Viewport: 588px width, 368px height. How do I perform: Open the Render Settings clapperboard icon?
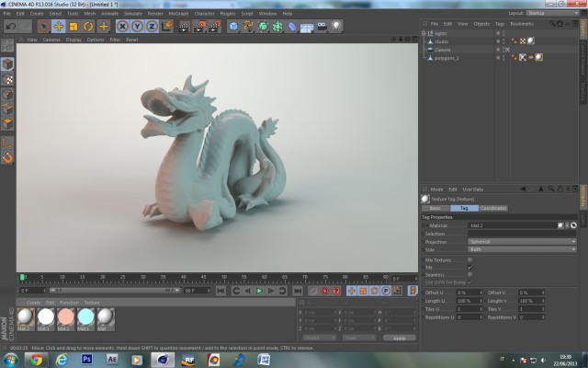click(214, 27)
